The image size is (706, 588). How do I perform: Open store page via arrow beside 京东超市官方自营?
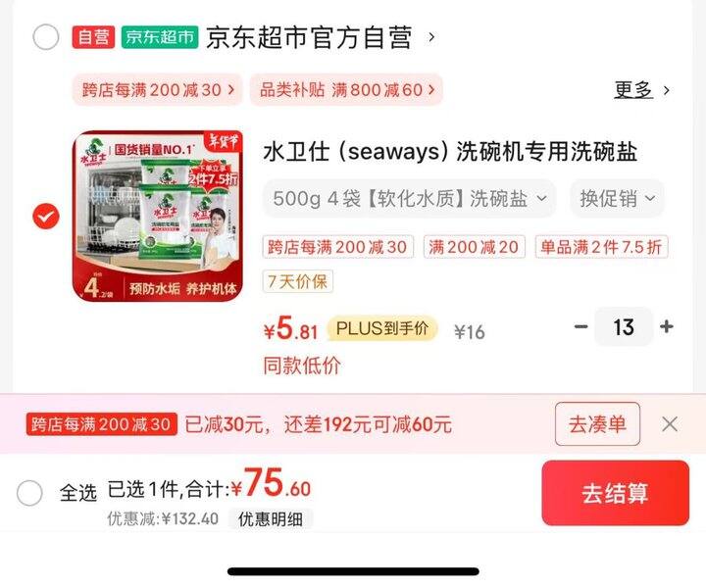[x=431, y=37]
